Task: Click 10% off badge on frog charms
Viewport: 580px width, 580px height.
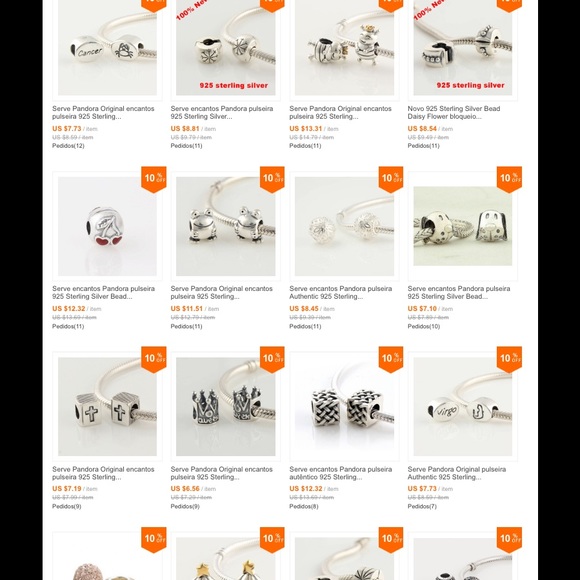Action: [x=272, y=179]
